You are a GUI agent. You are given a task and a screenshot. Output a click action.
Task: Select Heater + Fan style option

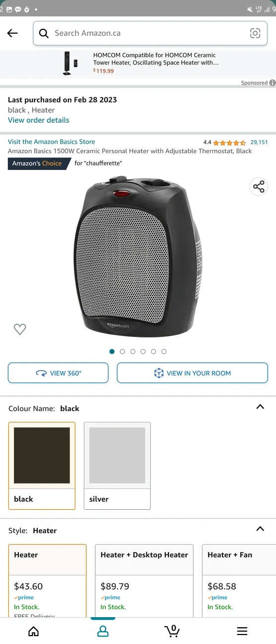(x=239, y=580)
